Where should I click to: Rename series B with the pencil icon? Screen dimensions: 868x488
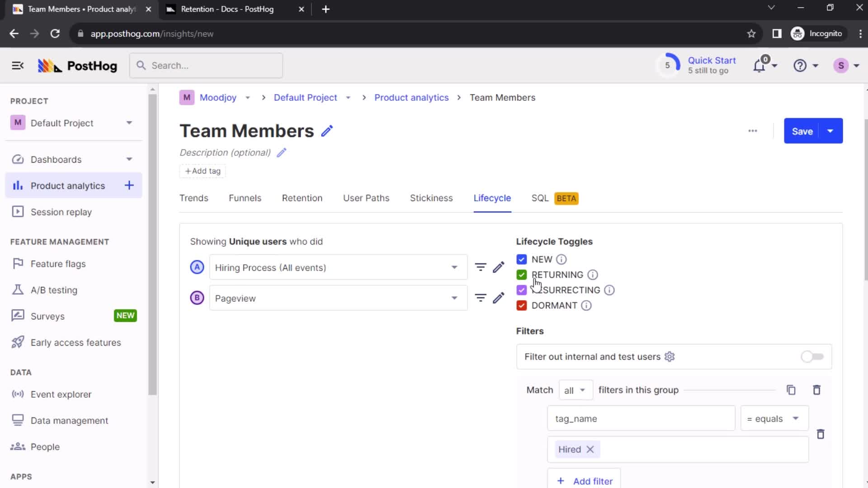click(x=499, y=298)
